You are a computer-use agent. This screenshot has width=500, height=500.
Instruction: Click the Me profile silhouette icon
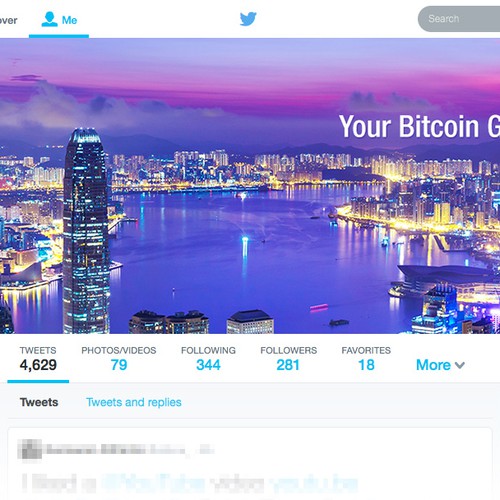(49, 19)
